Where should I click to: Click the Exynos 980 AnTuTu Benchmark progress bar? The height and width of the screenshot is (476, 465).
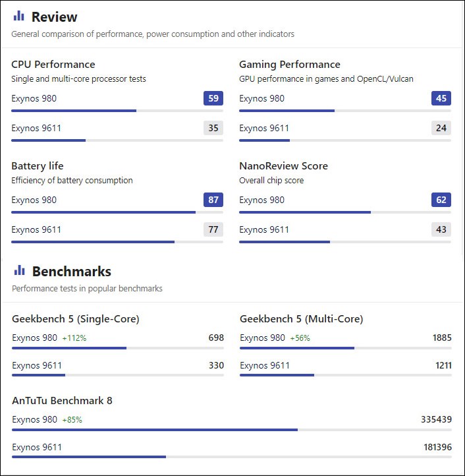[232, 430]
